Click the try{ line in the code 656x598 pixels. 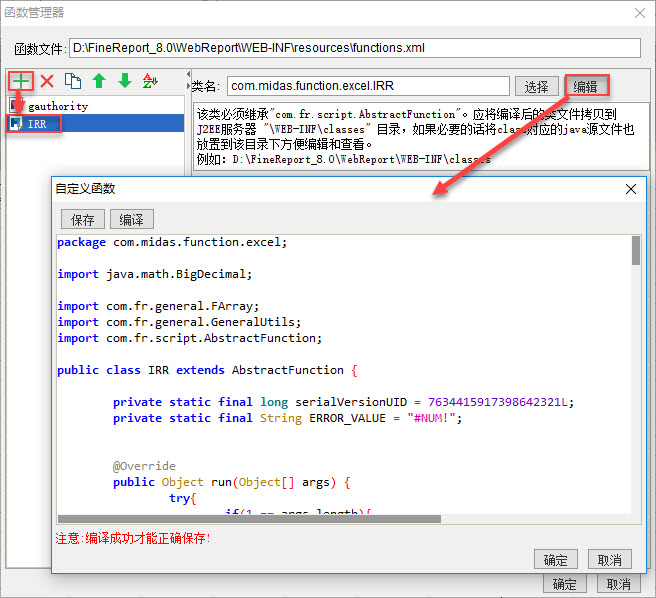pyautogui.click(x=182, y=498)
